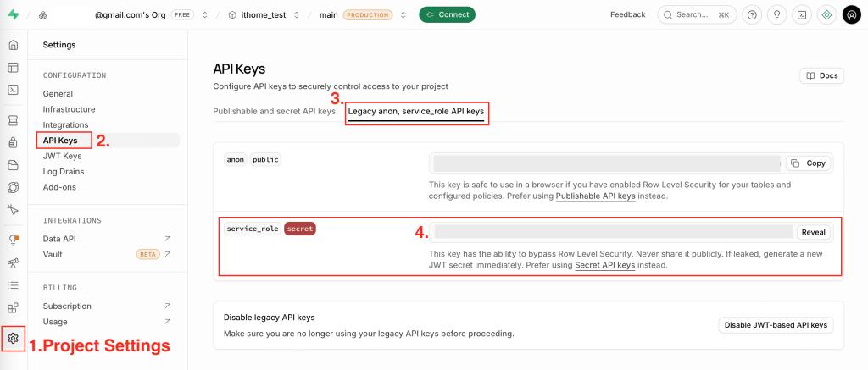Screen dimensions: 868x370
Task: Open the help question-mark icon
Action: click(x=751, y=15)
